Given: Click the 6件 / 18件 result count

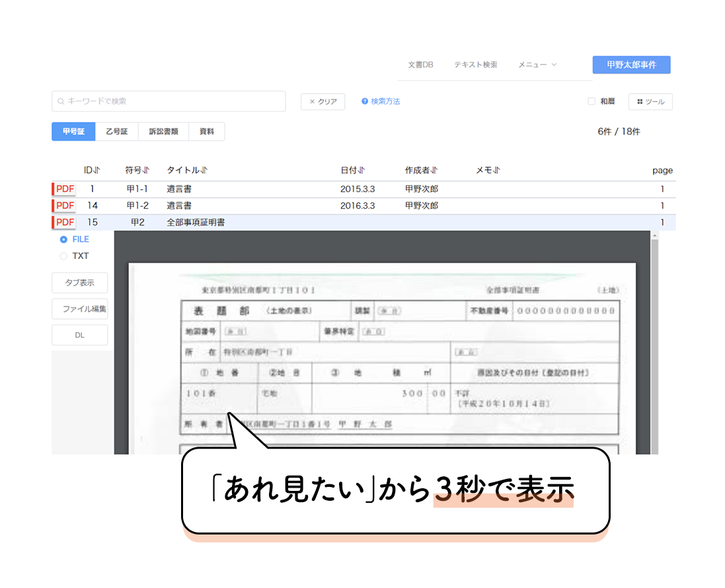Looking at the screenshot, I should (x=619, y=131).
